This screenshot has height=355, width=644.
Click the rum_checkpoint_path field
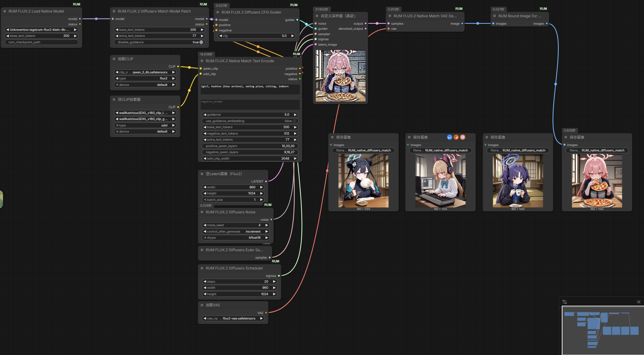point(41,42)
